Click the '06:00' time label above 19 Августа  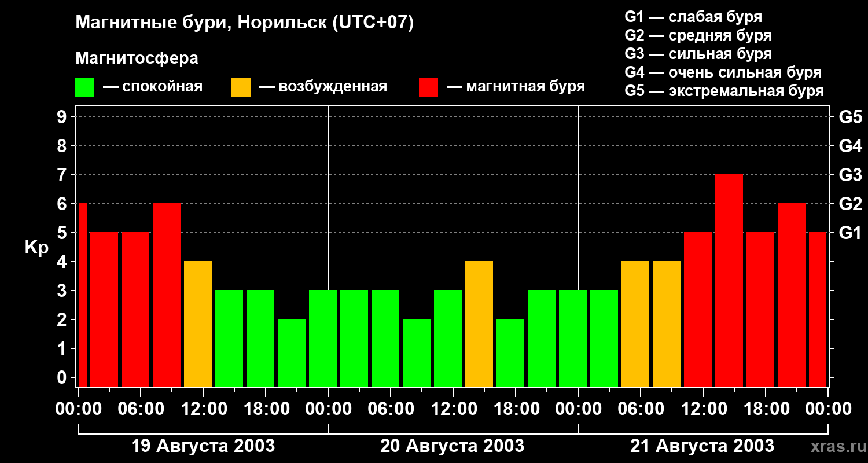[141, 409]
